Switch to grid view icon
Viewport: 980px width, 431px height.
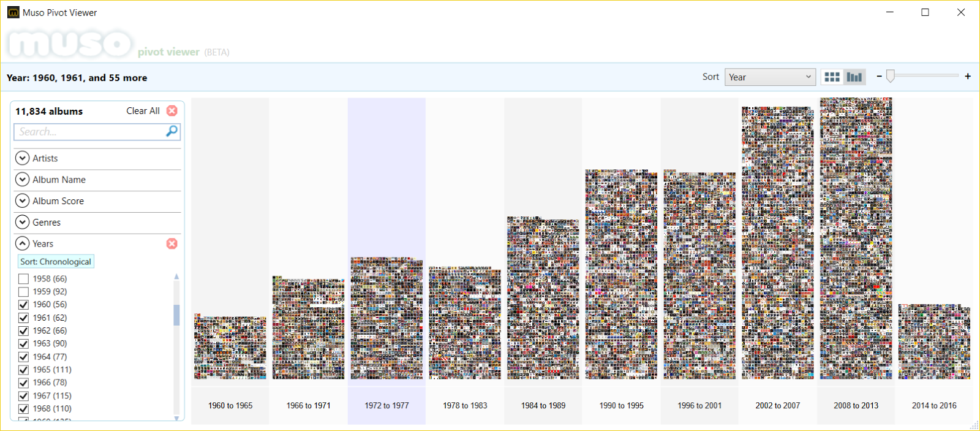point(832,77)
